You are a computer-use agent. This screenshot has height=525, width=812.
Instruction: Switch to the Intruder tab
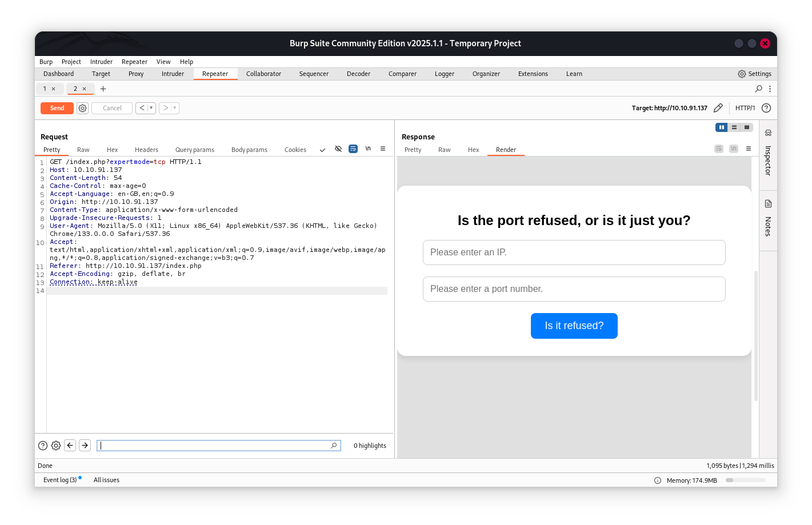173,74
